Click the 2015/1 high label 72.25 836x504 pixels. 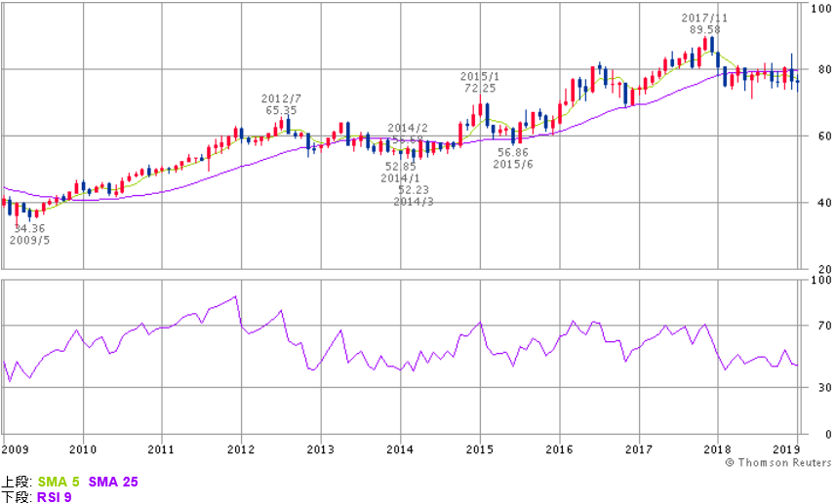(480, 88)
